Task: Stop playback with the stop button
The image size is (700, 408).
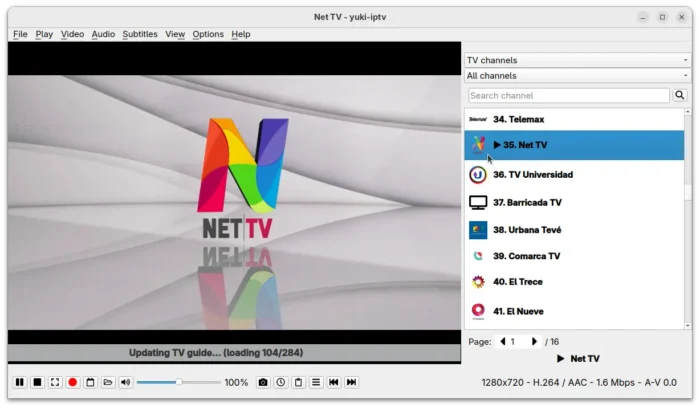Action: [x=37, y=382]
